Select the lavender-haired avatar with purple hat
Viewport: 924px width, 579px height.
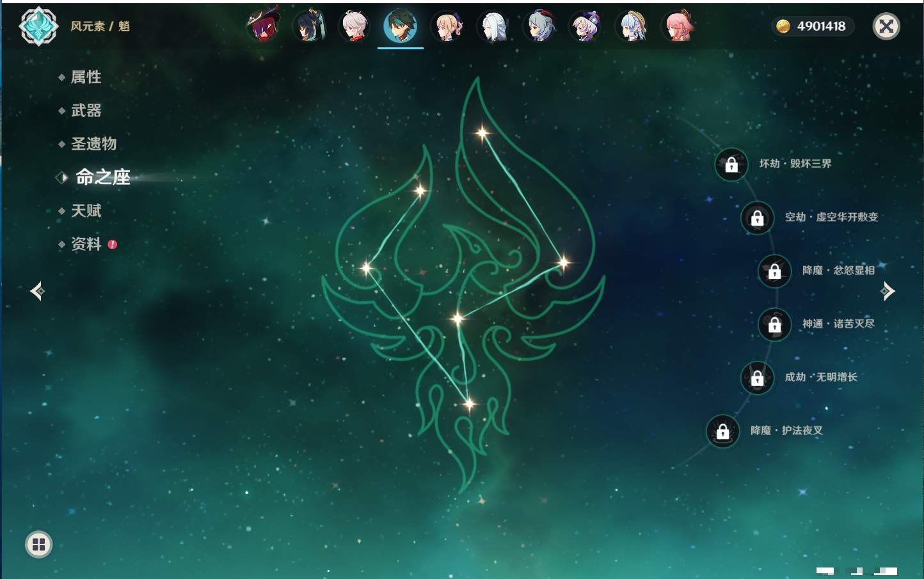tap(585, 26)
